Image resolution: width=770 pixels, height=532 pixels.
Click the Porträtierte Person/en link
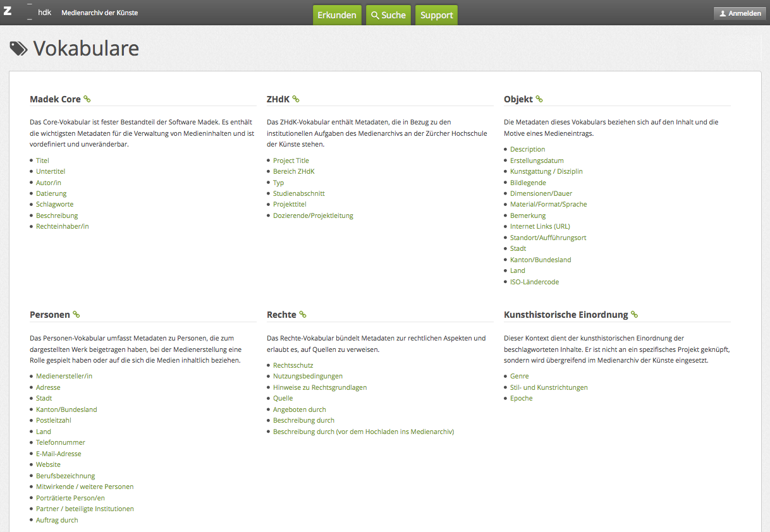pos(70,498)
